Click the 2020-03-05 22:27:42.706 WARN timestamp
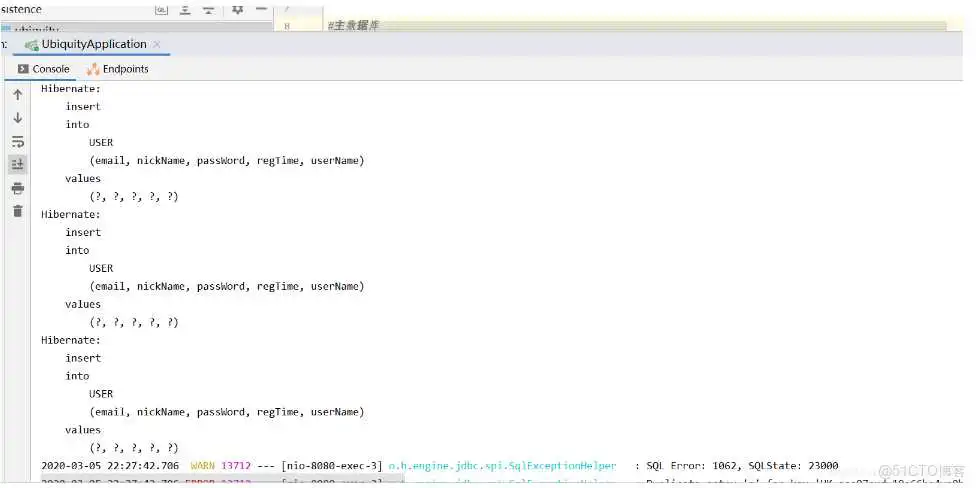This screenshot has width=976, height=488. (x=110, y=466)
